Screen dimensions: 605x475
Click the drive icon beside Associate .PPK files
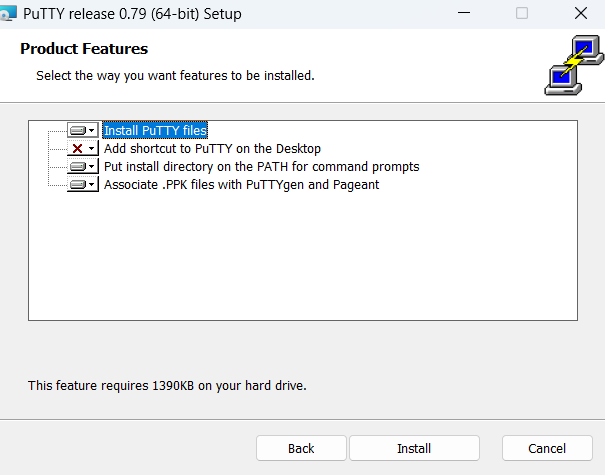[78, 185]
